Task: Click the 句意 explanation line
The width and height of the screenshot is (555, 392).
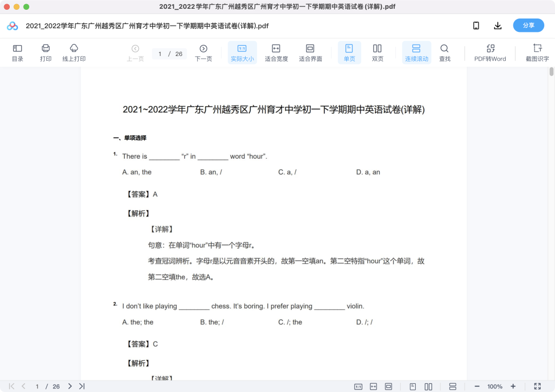Action: tap(201, 245)
